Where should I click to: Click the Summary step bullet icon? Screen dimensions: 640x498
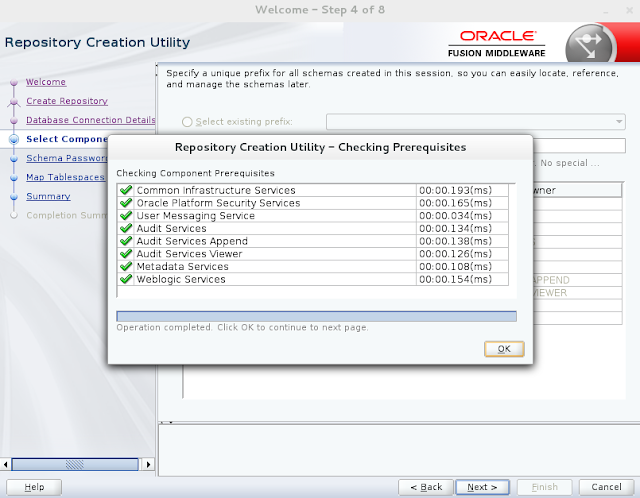coord(14,197)
